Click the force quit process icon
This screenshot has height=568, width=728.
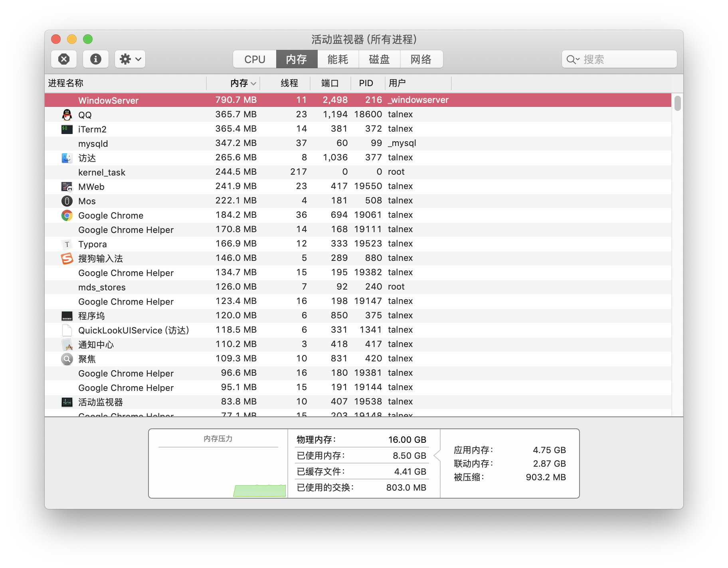pyautogui.click(x=64, y=59)
